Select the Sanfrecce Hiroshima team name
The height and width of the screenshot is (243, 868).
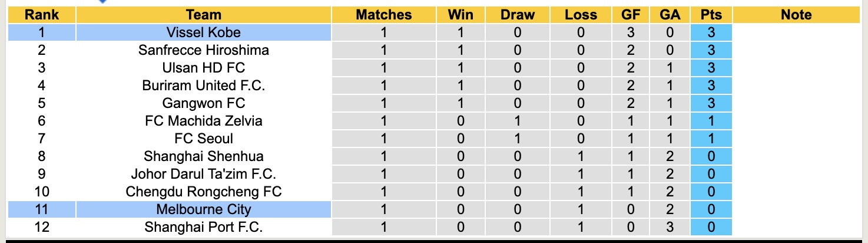[204, 50]
